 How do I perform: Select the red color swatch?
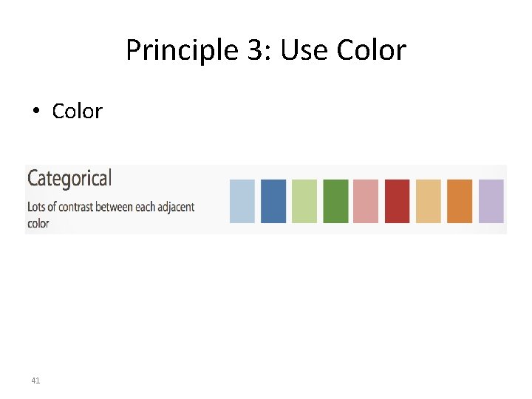point(398,201)
